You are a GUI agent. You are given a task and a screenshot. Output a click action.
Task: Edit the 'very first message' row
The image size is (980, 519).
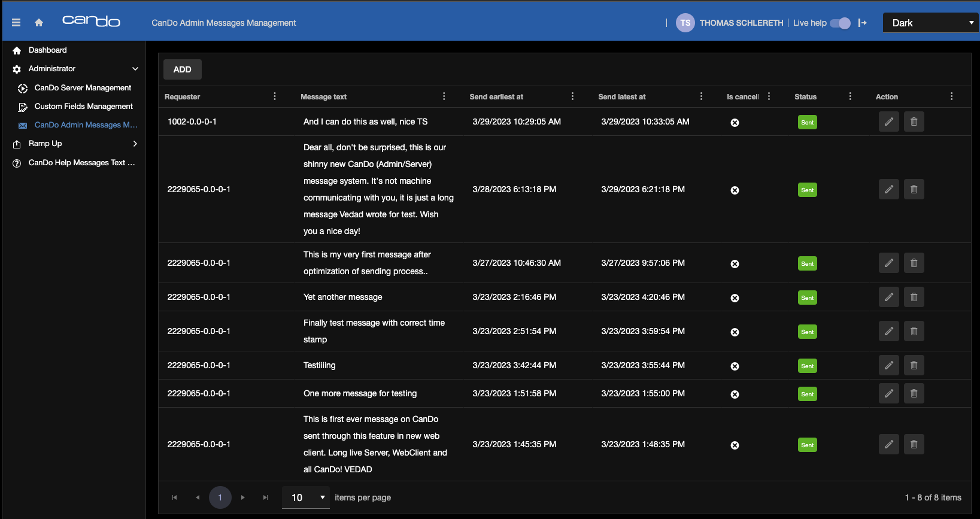pos(889,263)
